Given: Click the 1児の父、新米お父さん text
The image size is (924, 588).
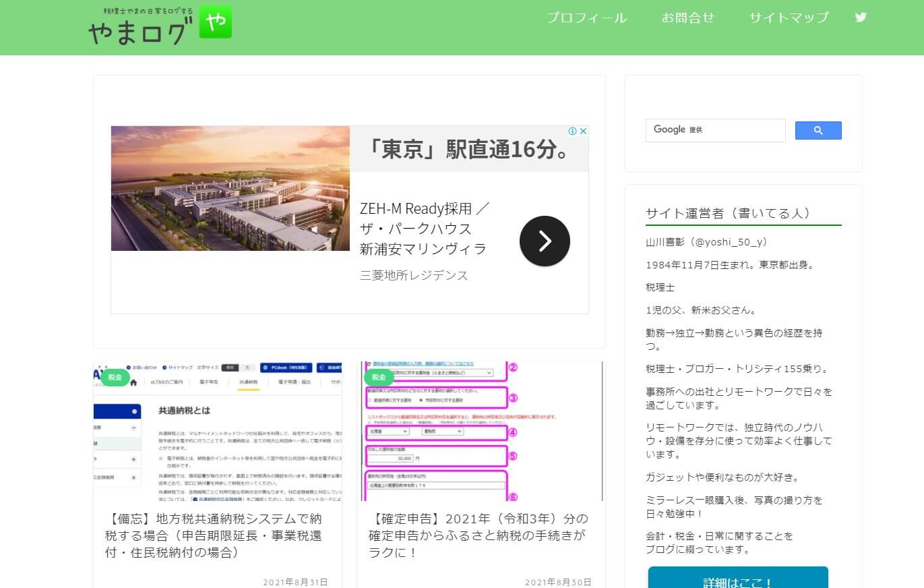Looking at the screenshot, I should click(x=701, y=310).
